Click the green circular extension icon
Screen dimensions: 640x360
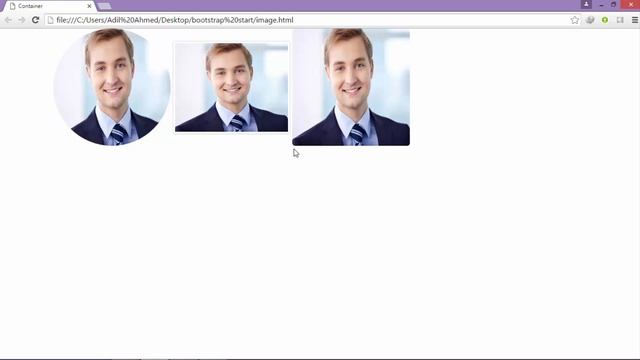tap(605, 20)
